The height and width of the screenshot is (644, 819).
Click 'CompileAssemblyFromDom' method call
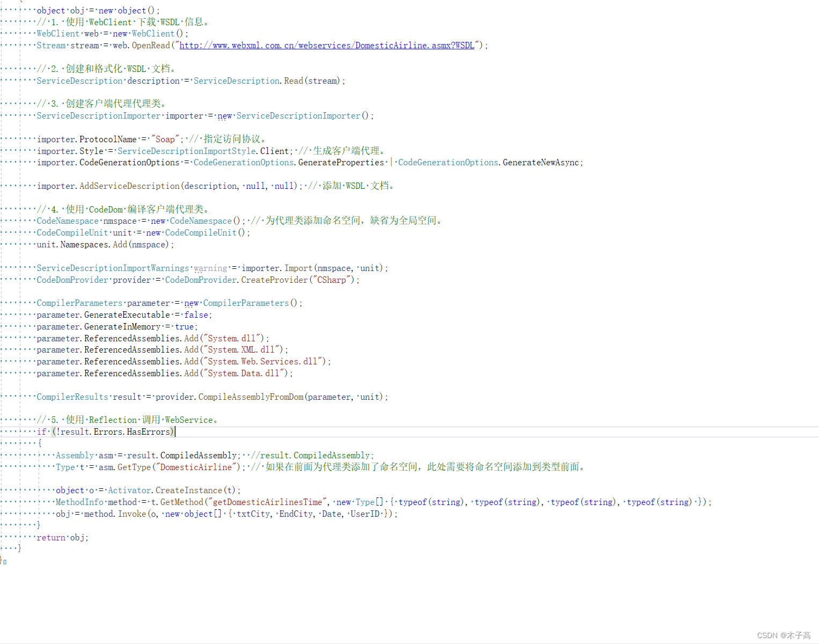tap(251, 397)
